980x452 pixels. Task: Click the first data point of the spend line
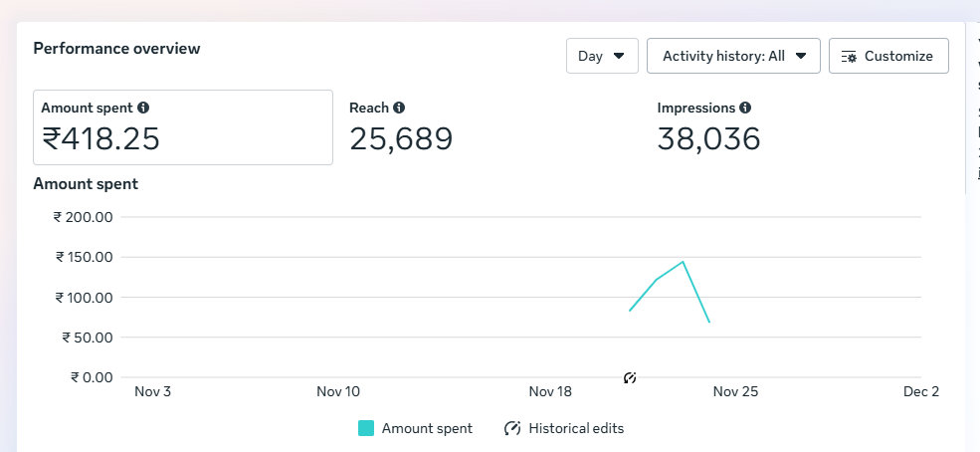tap(630, 311)
